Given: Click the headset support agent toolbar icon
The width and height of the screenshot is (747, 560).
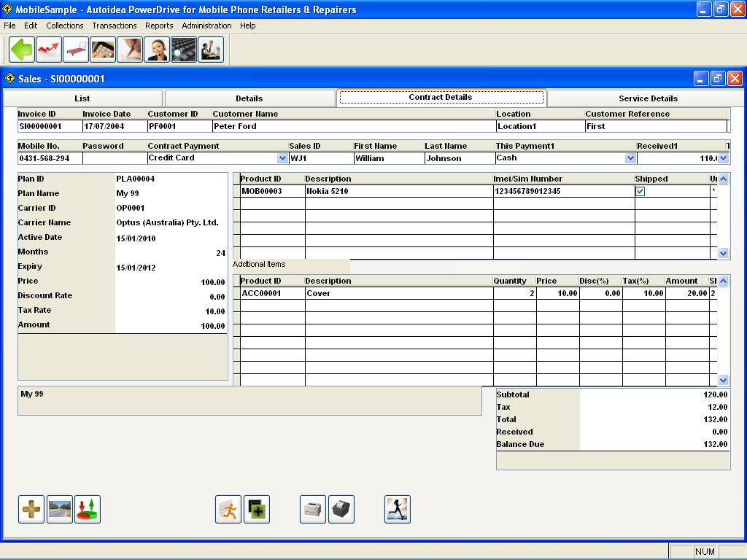Looking at the screenshot, I should pos(157,50).
